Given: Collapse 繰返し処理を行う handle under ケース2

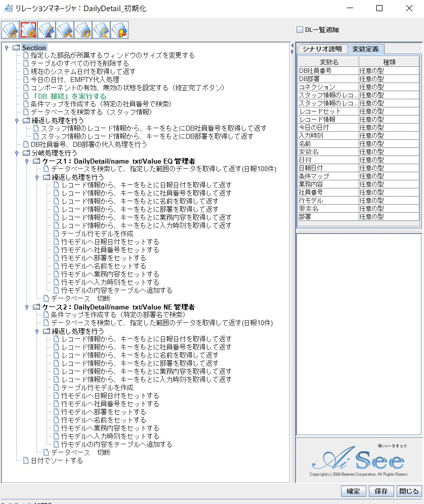Looking at the screenshot, I should [37, 331].
